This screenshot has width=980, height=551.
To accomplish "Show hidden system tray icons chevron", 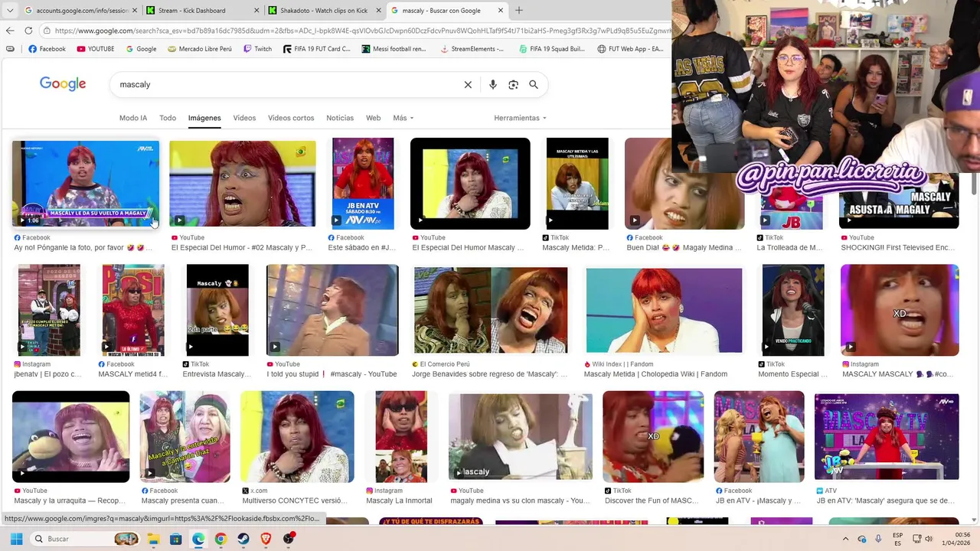I will [x=844, y=539].
